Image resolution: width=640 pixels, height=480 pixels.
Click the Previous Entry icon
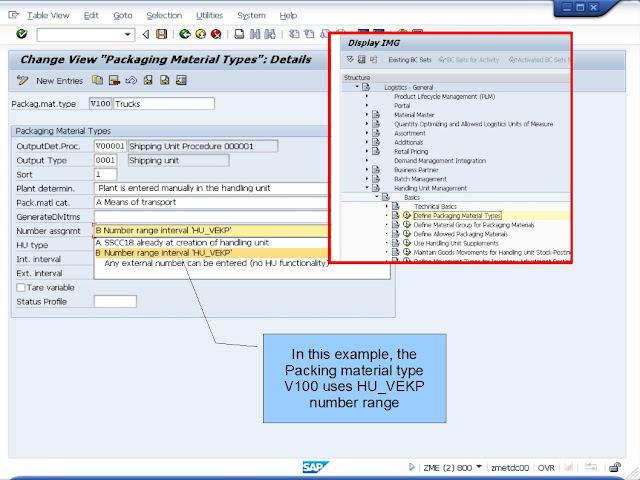[148, 80]
